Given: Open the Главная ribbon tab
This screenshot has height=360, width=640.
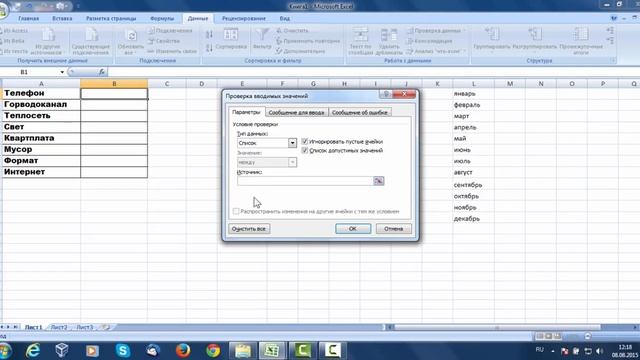Looking at the screenshot, I should click(29, 18).
